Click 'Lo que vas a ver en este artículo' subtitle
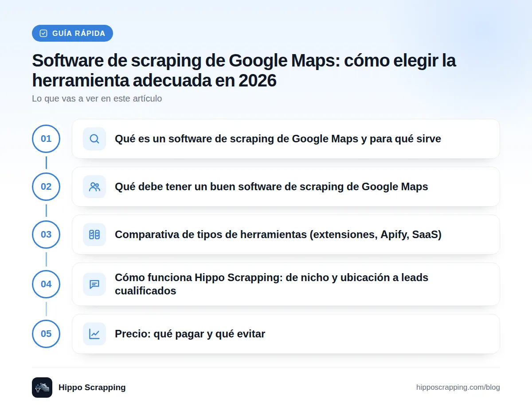This screenshot has width=532, height=419. point(97,98)
